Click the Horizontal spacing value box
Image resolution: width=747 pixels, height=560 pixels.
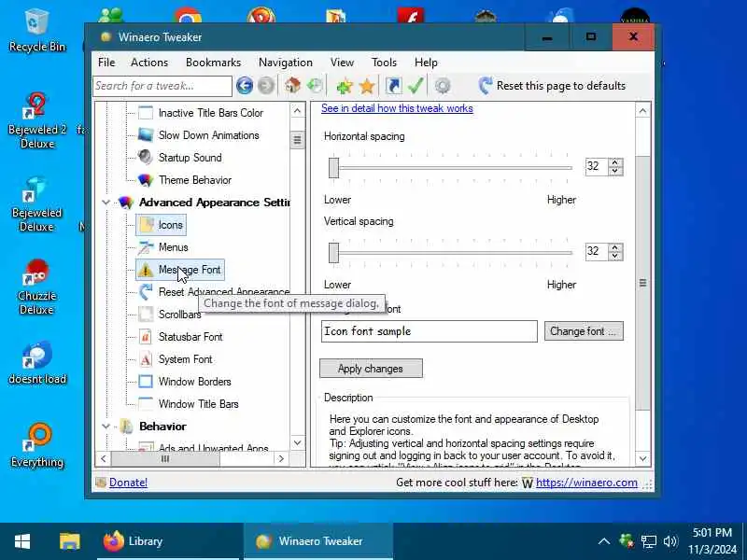pos(597,167)
